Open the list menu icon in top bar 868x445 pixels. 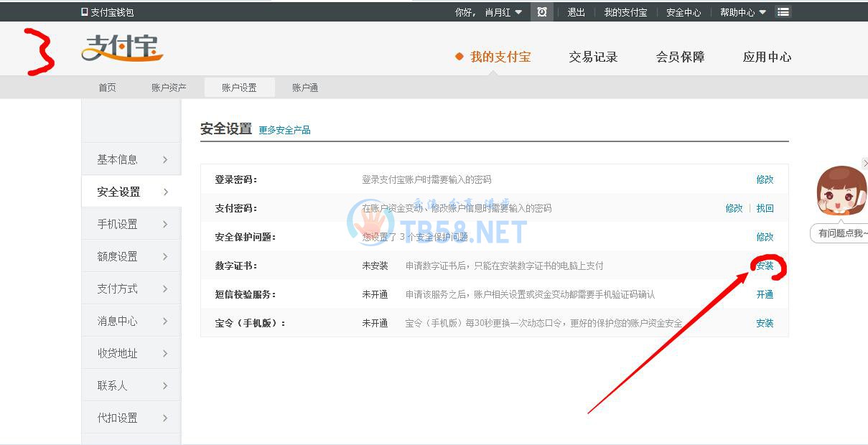click(x=783, y=12)
